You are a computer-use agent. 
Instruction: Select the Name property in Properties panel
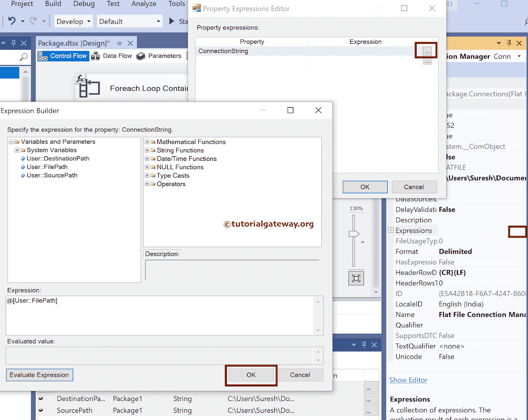click(x=460, y=314)
